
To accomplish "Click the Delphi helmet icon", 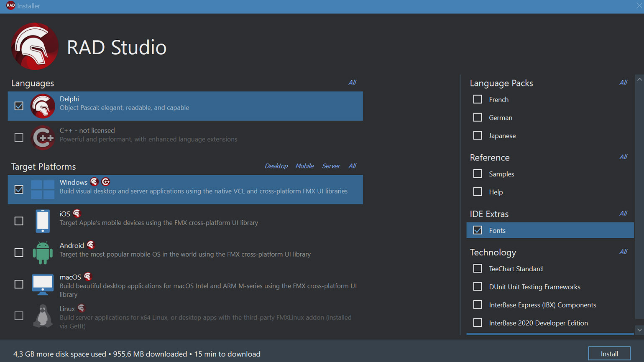I will 43,106.
